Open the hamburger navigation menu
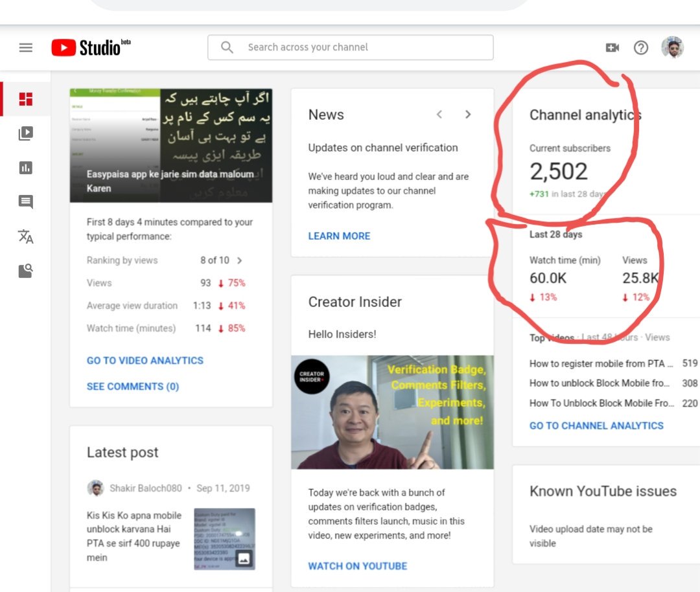This screenshot has width=700, height=592. pos(26,47)
